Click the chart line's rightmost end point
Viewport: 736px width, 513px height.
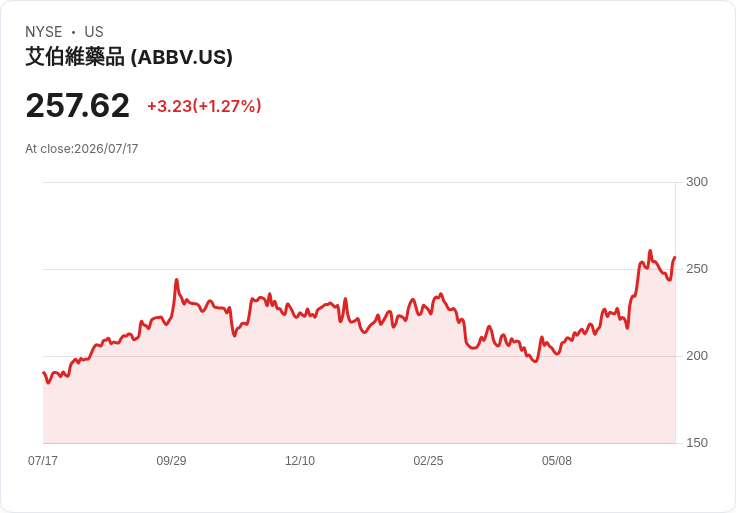[675, 257]
